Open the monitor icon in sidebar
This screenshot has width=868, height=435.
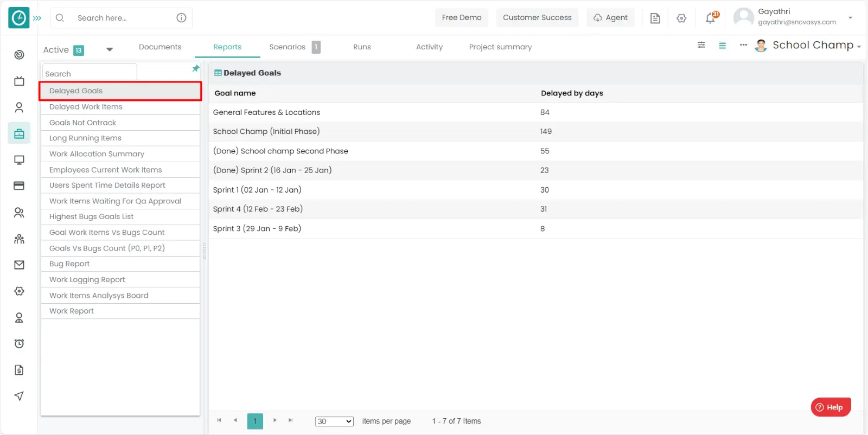(x=19, y=160)
